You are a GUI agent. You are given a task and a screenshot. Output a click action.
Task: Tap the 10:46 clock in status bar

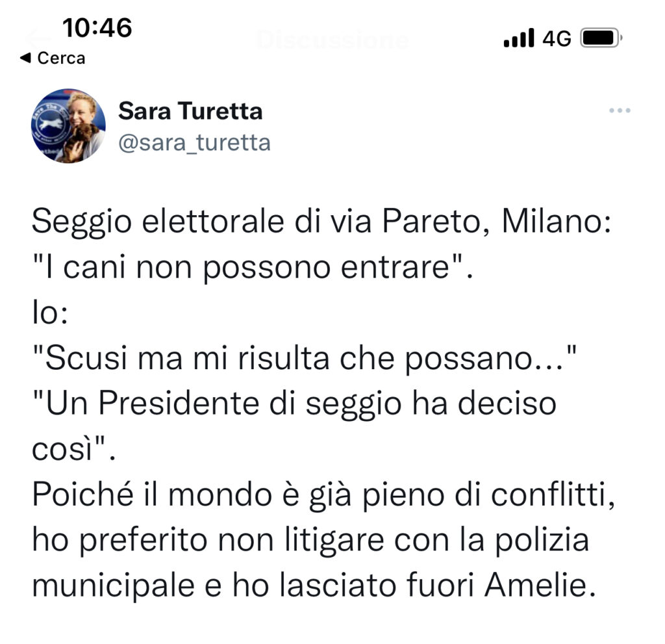97,27
